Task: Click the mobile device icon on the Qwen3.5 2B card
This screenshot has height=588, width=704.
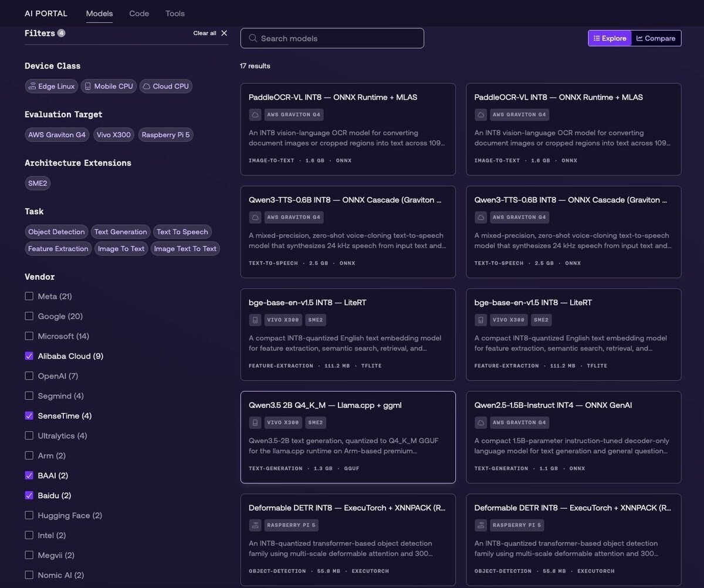Action: point(255,423)
